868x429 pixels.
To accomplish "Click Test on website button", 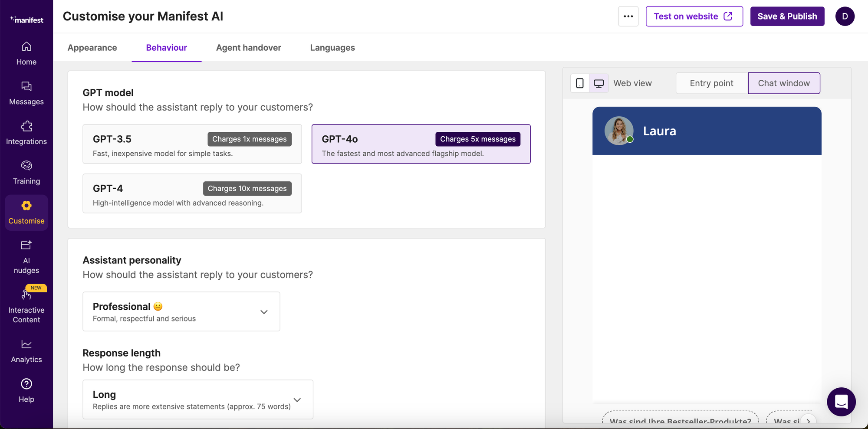I will [694, 16].
